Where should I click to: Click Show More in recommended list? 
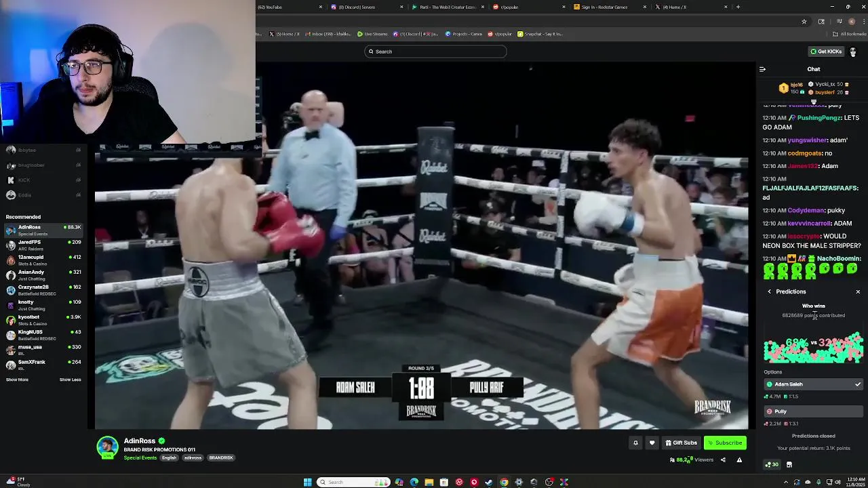tap(17, 380)
